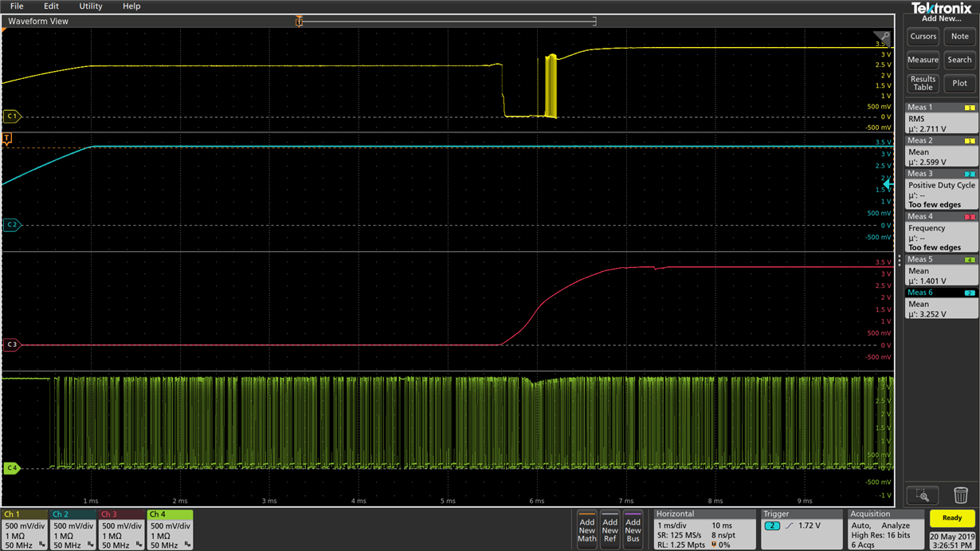980x551 pixels.
Task: Select the C3 red channel handle
Action: 11,345
